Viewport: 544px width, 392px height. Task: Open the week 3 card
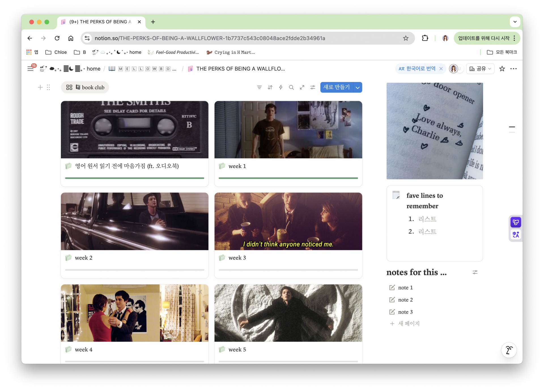pyautogui.click(x=288, y=235)
